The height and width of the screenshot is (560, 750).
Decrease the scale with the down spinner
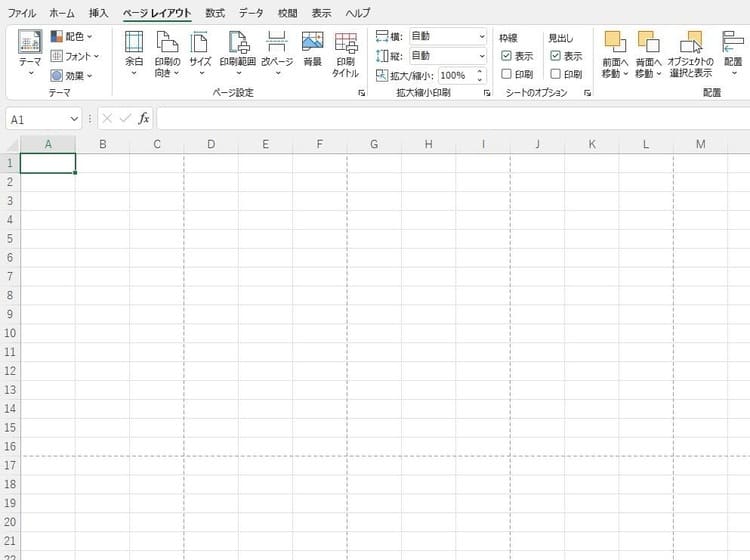point(480,80)
